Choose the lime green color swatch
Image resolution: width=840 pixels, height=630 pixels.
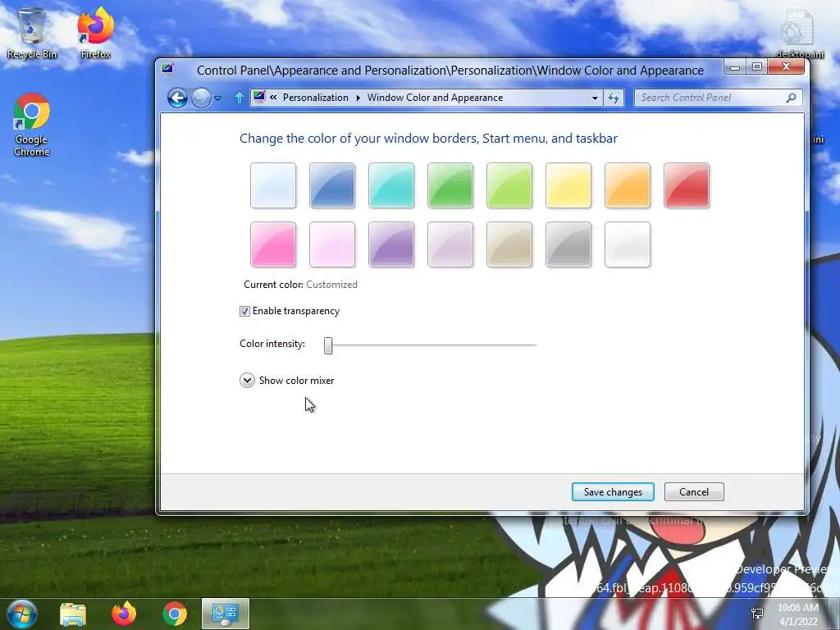coord(509,185)
